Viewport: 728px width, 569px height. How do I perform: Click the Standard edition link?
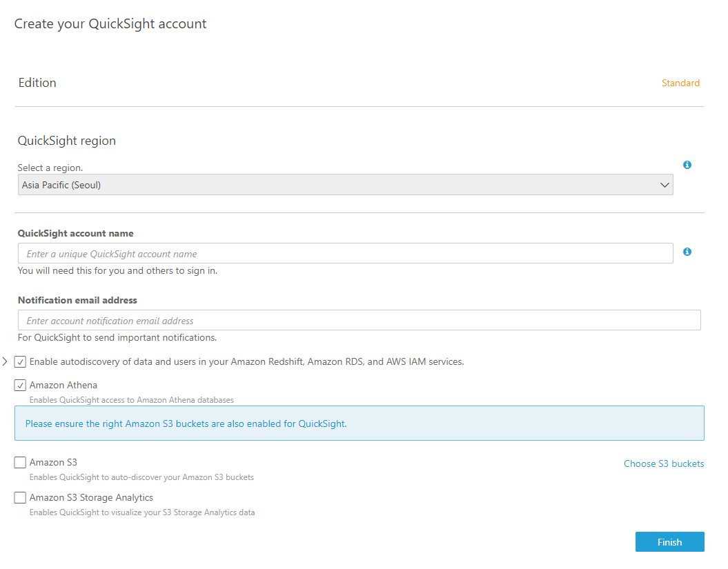coord(680,83)
